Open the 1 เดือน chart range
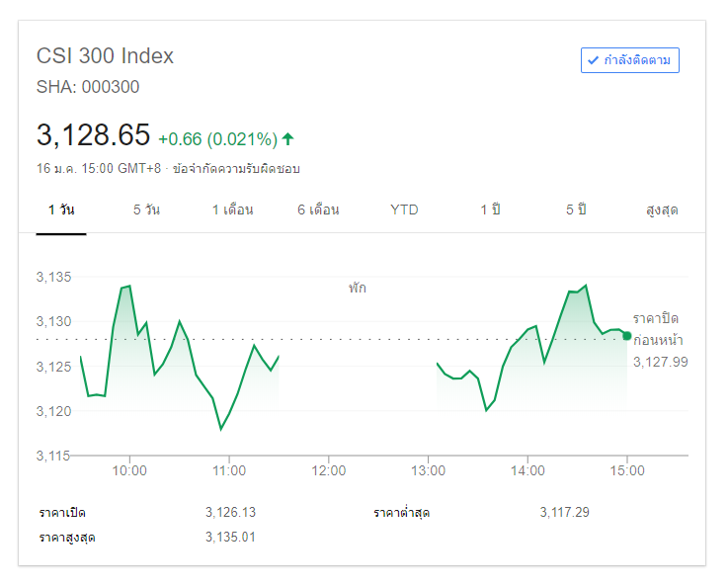 [233, 209]
